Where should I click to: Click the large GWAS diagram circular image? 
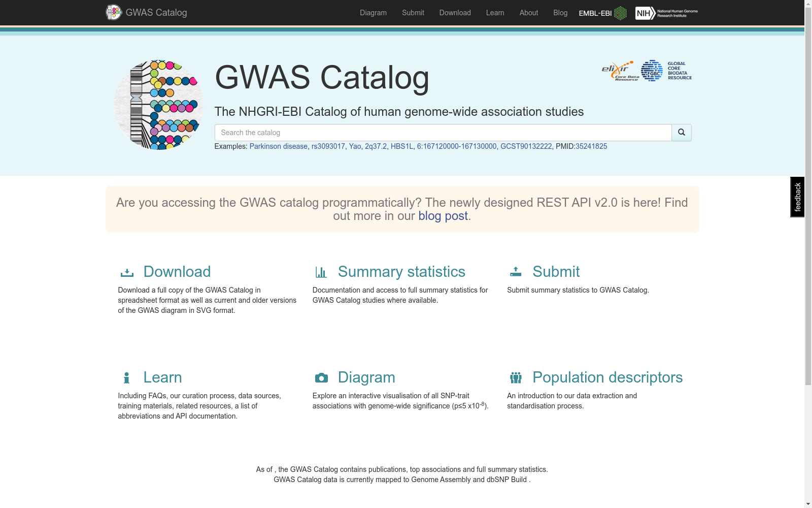[159, 105]
